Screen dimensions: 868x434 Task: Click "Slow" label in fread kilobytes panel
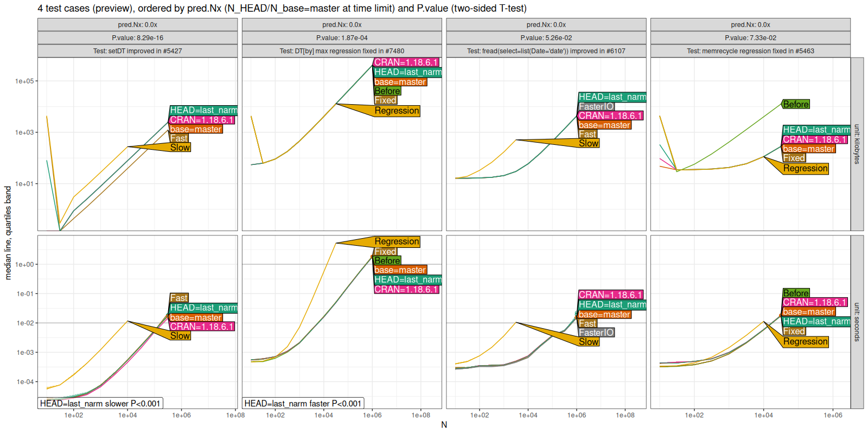coord(589,143)
